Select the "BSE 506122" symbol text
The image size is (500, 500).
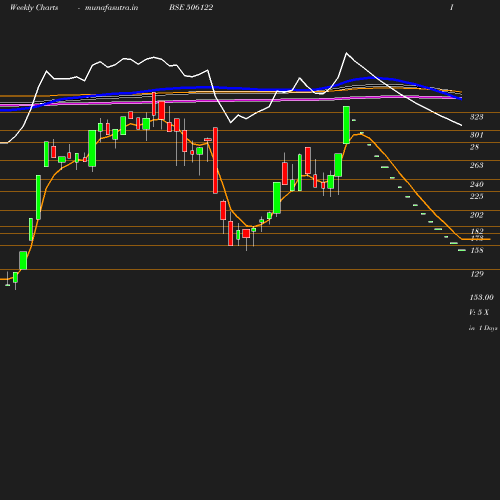[x=191, y=7]
